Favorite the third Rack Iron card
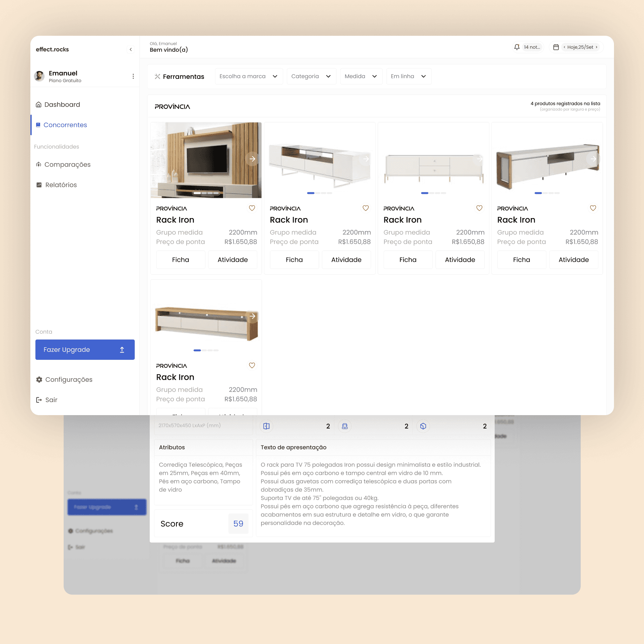 [x=479, y=208]
